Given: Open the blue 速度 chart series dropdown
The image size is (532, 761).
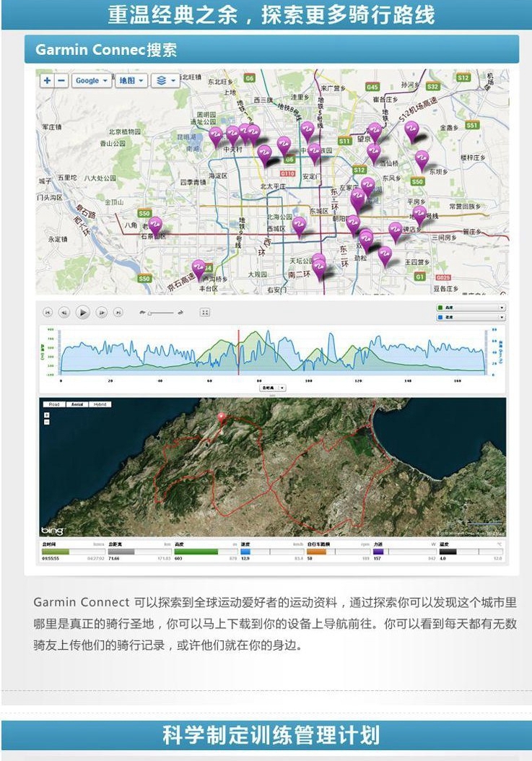Looking at the screenshot, I should [x=471, y=318].
